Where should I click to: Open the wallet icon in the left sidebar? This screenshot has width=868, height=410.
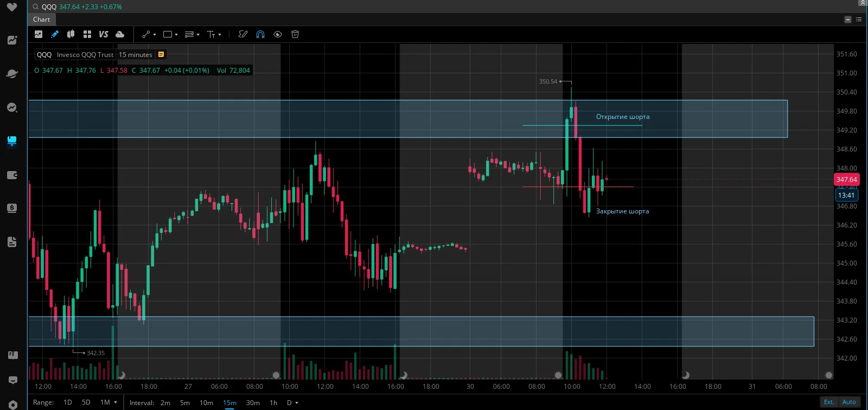pos(12,175)
